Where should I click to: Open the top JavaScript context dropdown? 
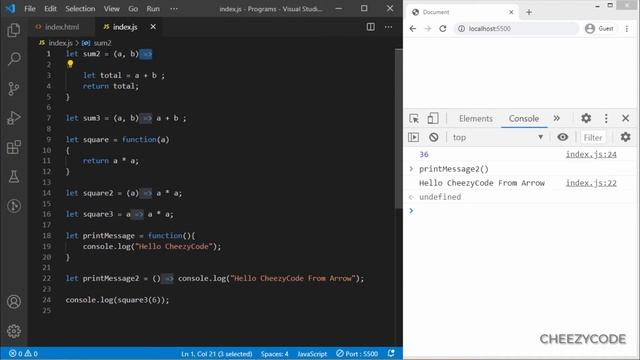coord(498,138)
